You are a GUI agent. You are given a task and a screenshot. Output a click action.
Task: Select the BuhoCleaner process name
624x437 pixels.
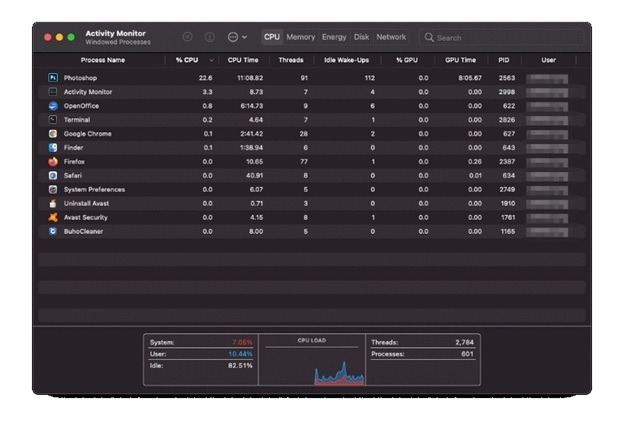coord(83,231)
